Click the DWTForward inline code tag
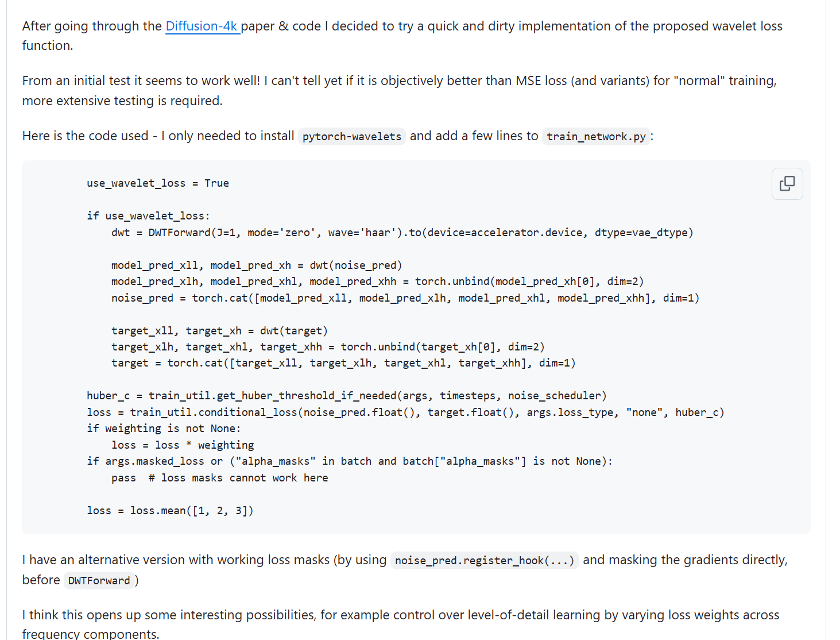 point(99,580)
